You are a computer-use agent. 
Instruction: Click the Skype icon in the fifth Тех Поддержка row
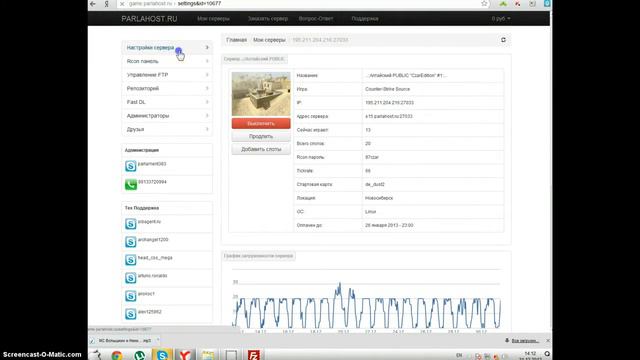[x=131, y=296]
